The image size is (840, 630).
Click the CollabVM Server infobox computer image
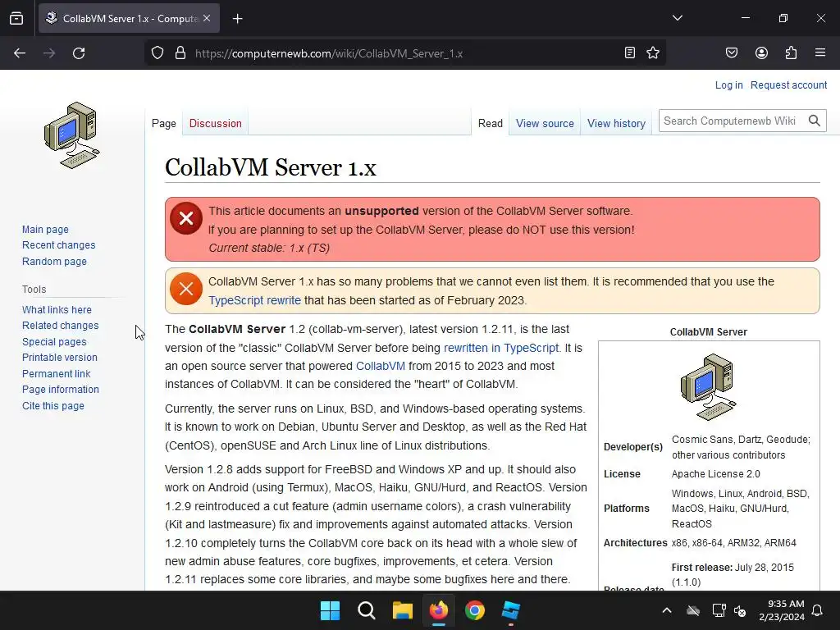[708, 387]
